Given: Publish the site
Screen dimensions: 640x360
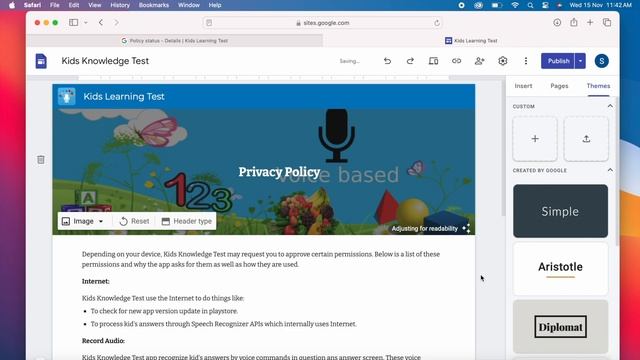Looking at the screenshot, I should 558,61.
